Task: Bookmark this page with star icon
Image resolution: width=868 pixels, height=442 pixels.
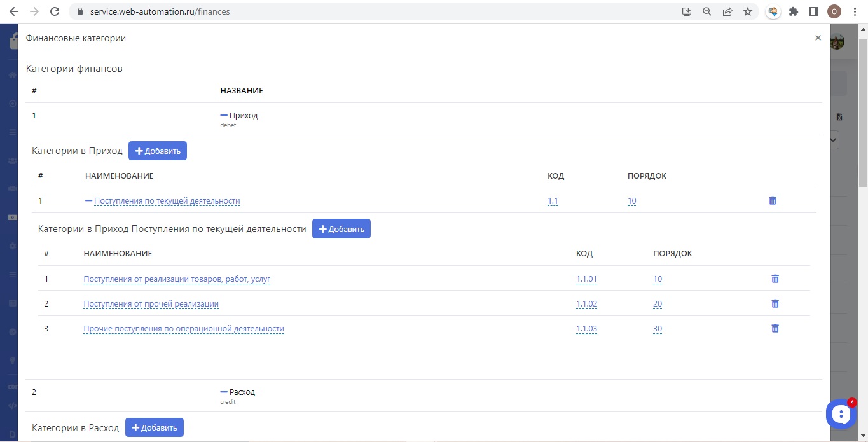Action: (x=748, y=11)
